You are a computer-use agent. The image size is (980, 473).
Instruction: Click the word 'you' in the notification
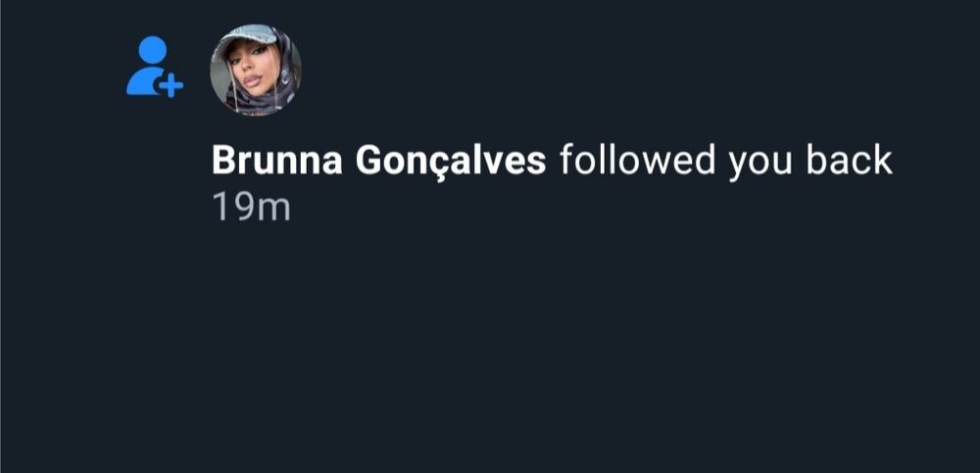pyautogui.click(x=760, y=164)
